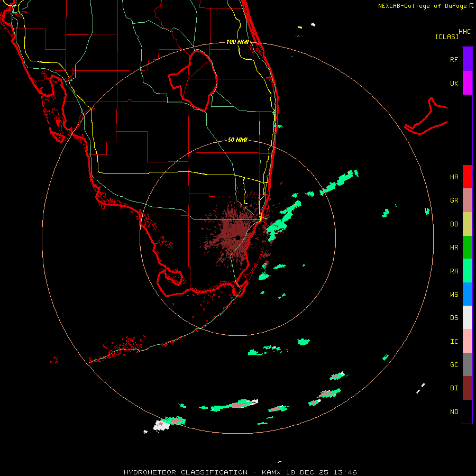The height and width of the screenshot is (476, 476).
Task: Pick the RA light green legend swatch
Action: pos(467,271)
